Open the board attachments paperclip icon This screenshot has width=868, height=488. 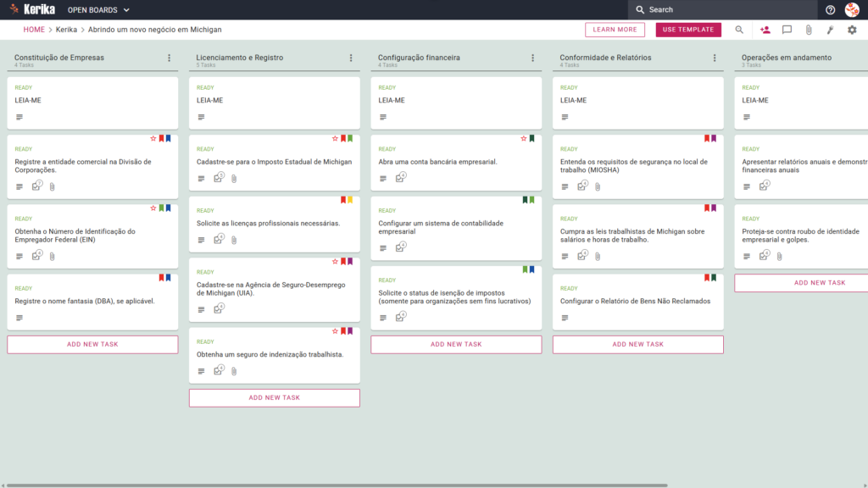pos(809,30)
